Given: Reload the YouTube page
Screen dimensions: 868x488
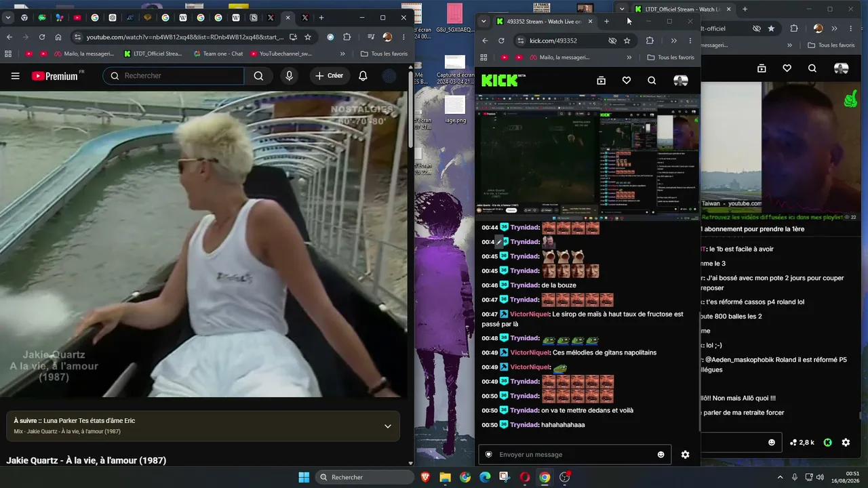Looking at the screenshot, I should (42, 37).
